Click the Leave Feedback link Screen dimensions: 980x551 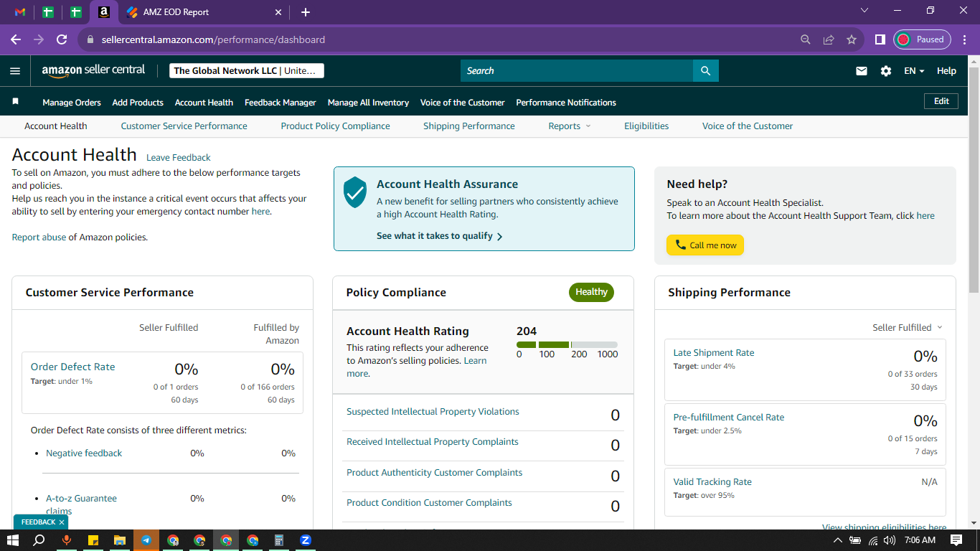(179, 158)
